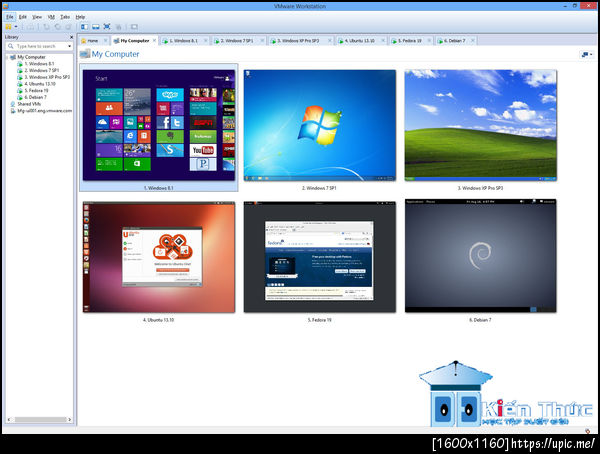Click the Library horizontal scrollbar track
Image resolution: width=600 pixels, height=454 pixels.
coord(40,420)
